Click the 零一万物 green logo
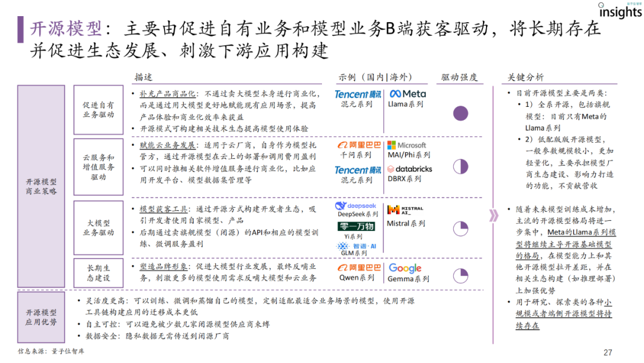 coord(356,226)
